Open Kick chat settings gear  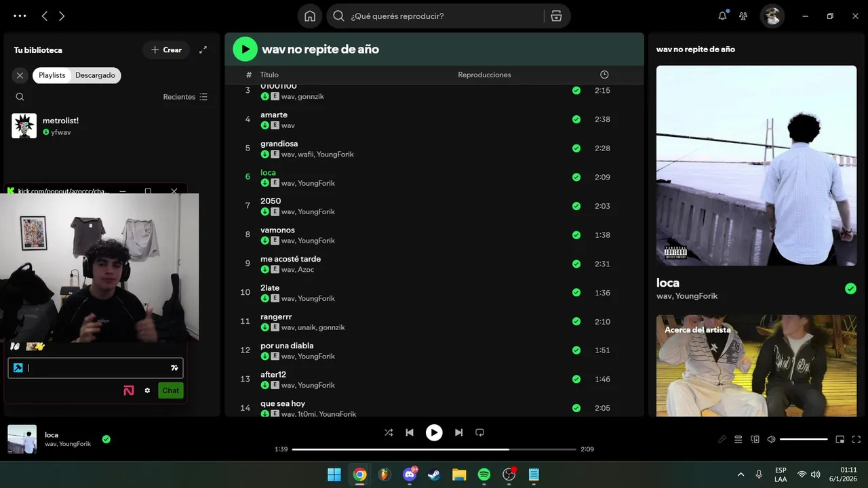coord(147,390)
